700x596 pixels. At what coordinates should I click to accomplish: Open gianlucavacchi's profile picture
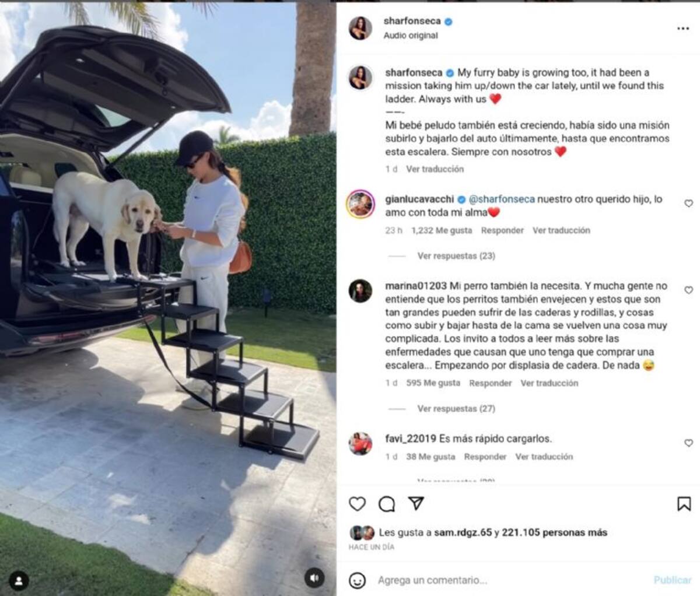[x=360, y=204]
